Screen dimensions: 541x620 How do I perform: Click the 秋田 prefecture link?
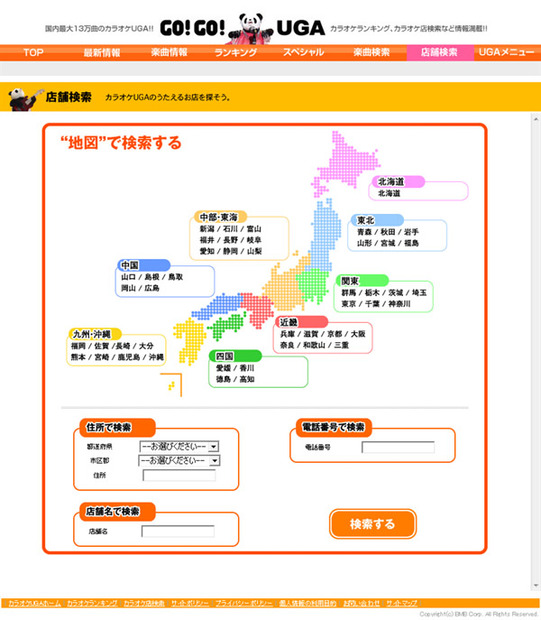pos(388,232)
